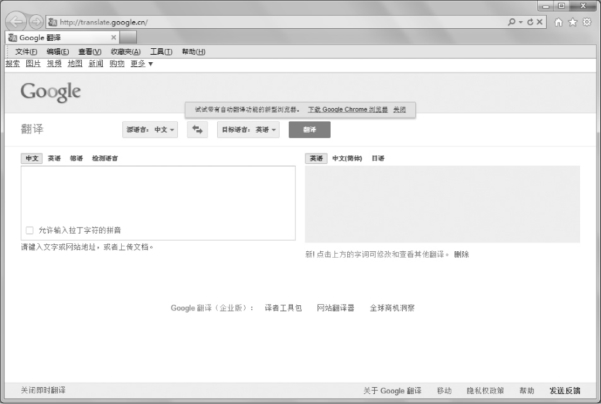Viewport: 601px width, 404px height.
Task: Open the 工具(T) menu
Action: point(161,51)
